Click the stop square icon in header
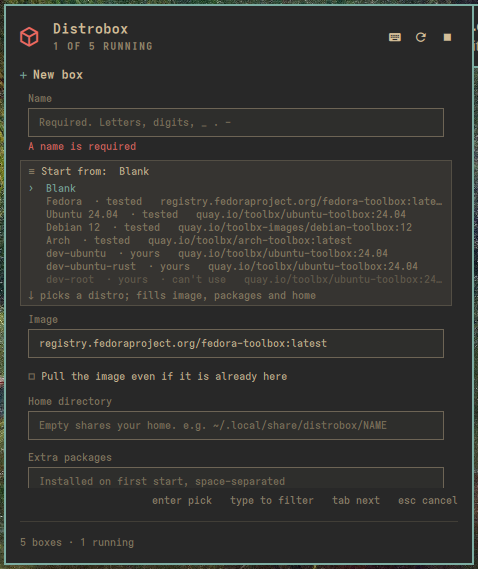 (447, 37)
